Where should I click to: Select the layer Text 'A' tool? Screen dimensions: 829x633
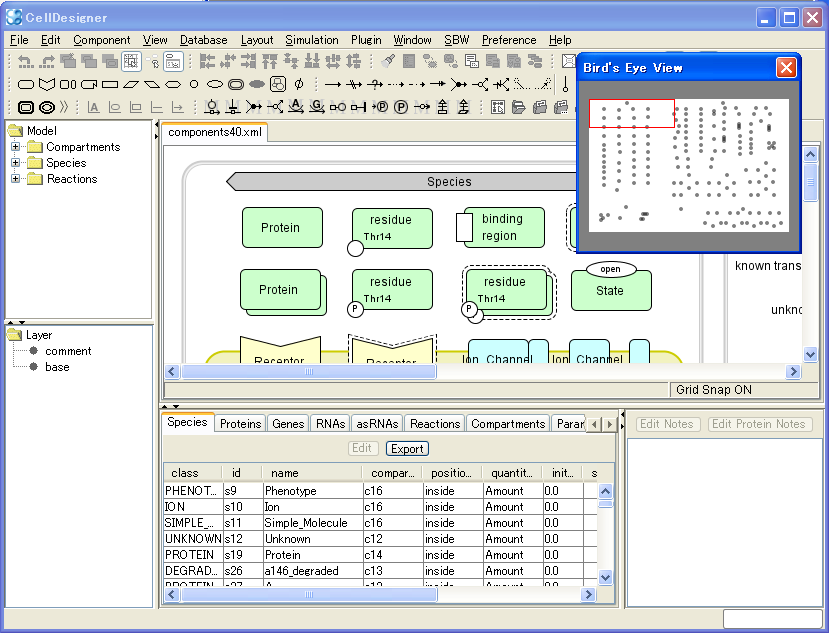[x=94, y=107]
